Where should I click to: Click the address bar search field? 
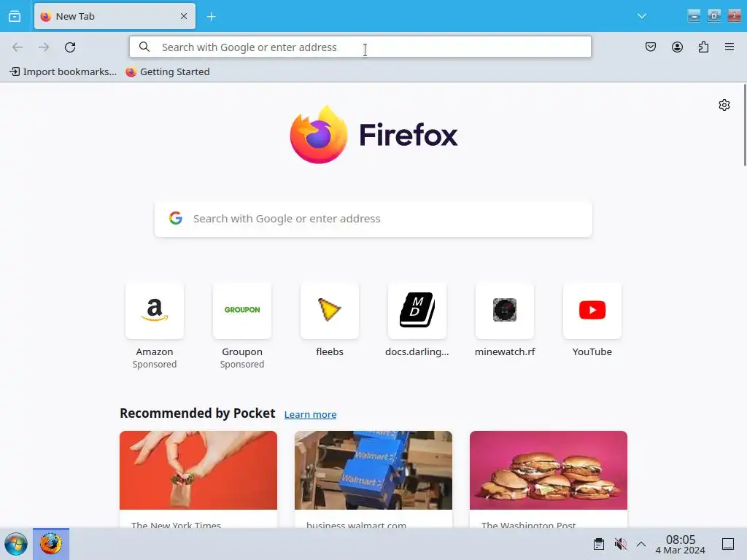tap(360, 47)
